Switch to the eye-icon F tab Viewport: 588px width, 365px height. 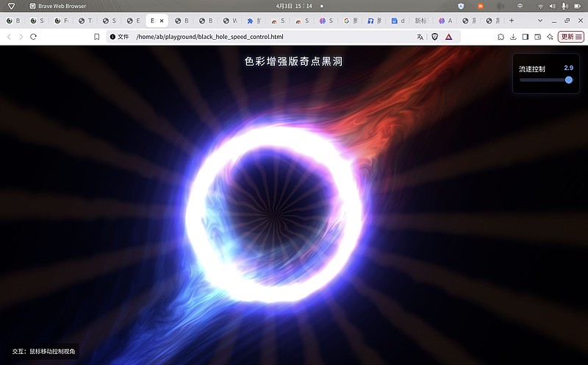coord(61,21)
